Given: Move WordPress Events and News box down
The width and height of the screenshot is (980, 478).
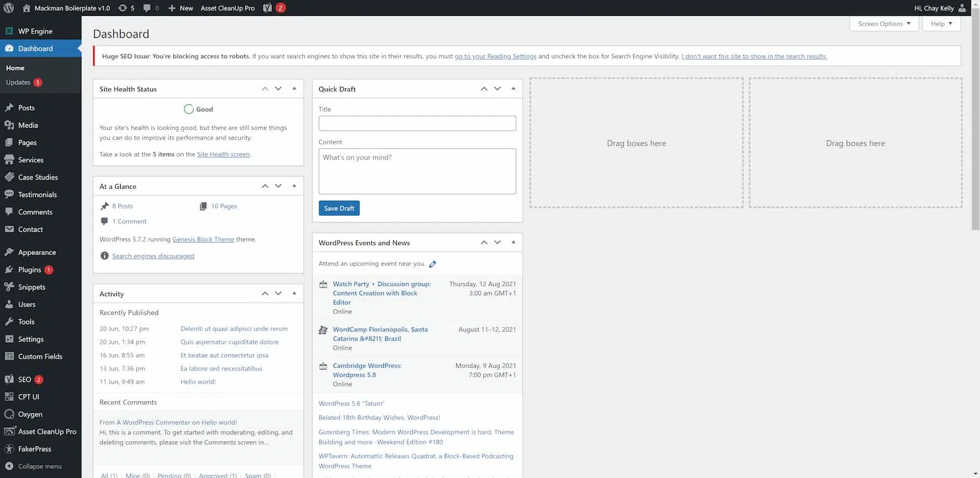Looking at the screenshot, I should (497, 243).
